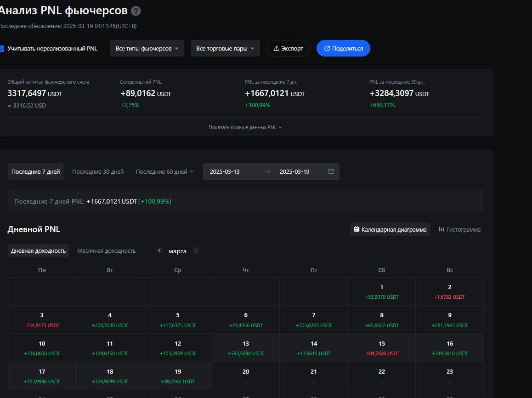This screenshot has width=532, height=398.
Task: Click the 'Последнее обновление' timestamp text
Action: click(68, 26)
